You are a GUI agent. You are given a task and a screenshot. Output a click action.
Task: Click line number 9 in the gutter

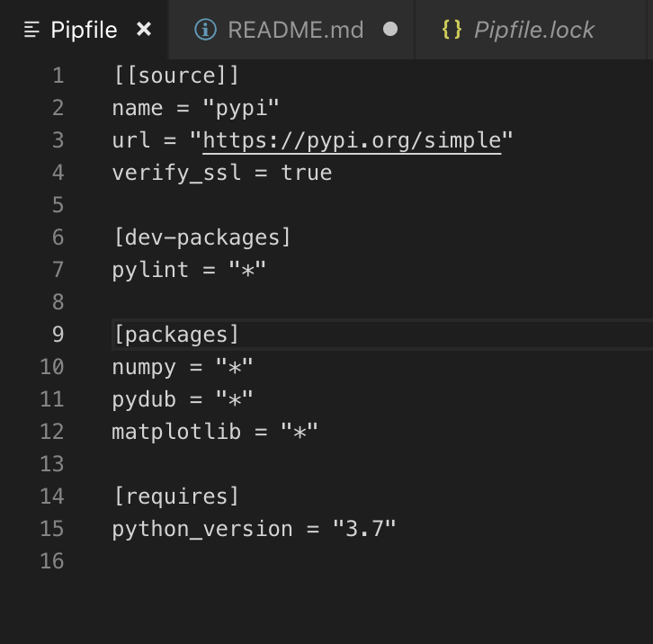coord(58,335)
